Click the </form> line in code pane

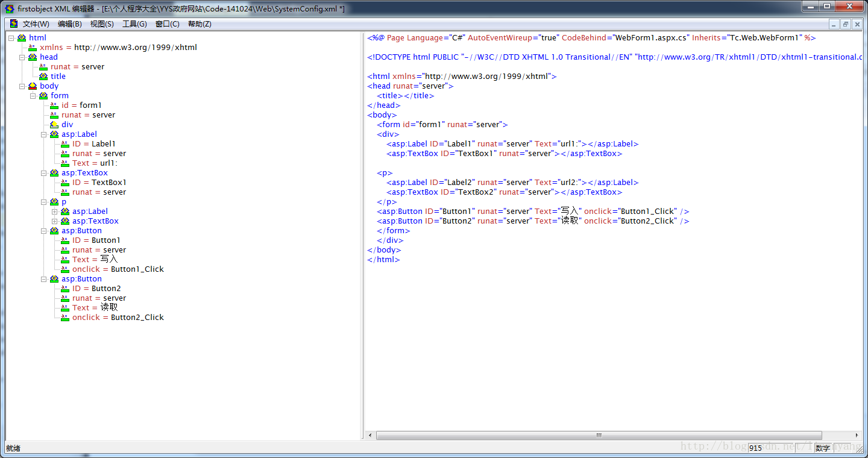pos(394,231)
